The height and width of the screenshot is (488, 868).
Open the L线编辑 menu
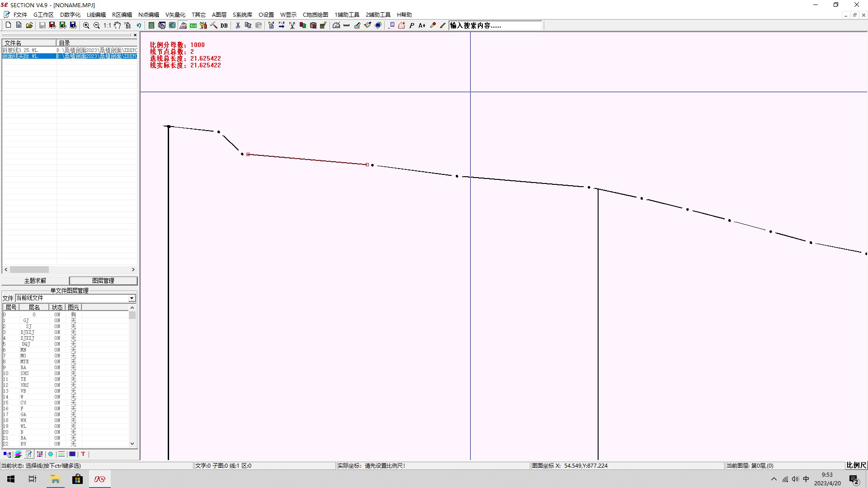click(x=96, y=14)
